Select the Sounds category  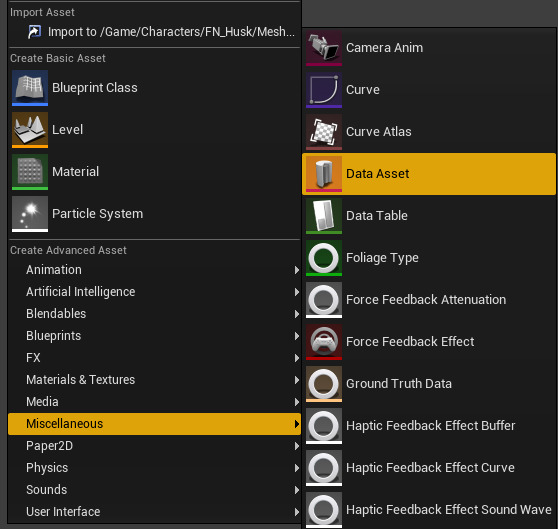point(154,490)
